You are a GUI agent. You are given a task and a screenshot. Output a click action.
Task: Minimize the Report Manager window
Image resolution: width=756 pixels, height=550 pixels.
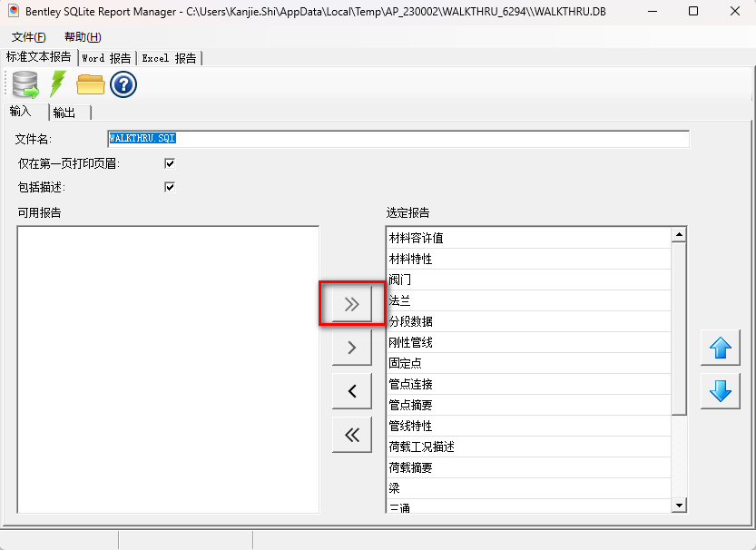click(653, 11)
